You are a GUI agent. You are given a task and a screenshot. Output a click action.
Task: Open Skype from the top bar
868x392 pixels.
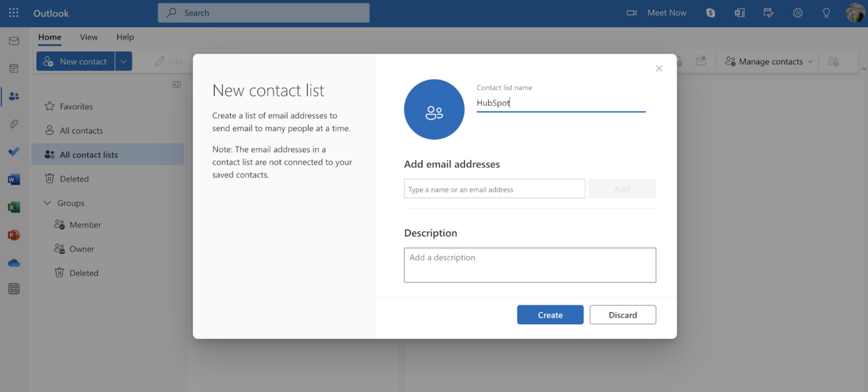point(711,13)
